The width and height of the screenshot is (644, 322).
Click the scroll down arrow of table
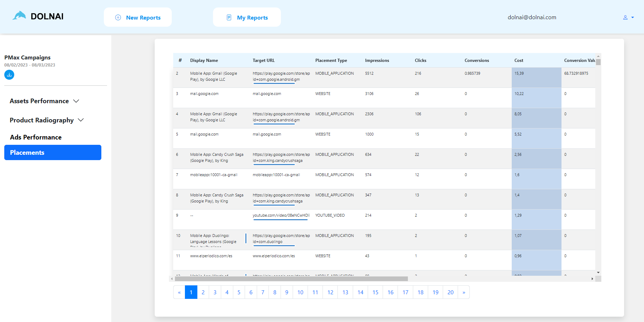coord(598,273)
